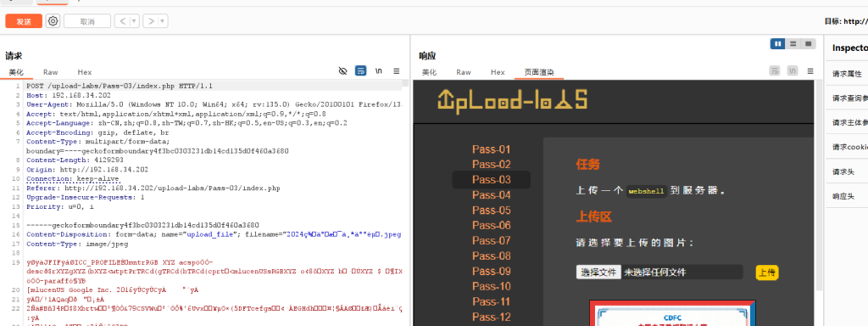Image resolution: width=868 pixels, height=326 pixels.
Task: Open Pass-09 in the rendered page
Action: [x=491, y=271]
